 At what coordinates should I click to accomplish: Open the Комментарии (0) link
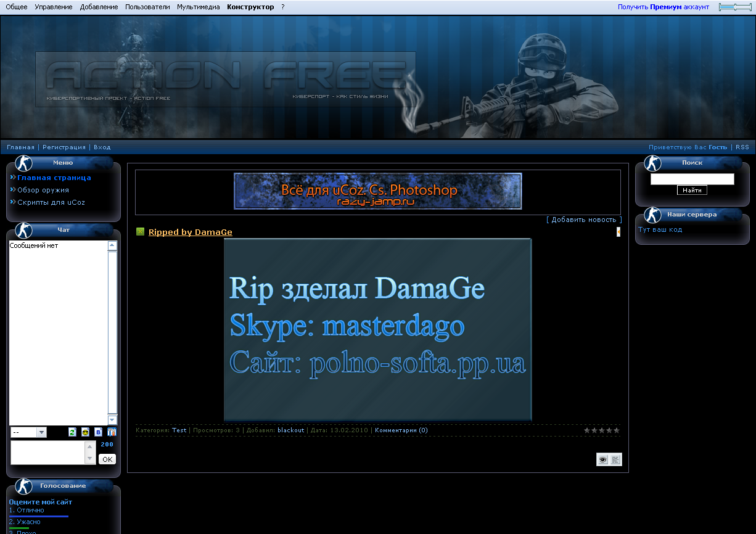coord(401,430)
